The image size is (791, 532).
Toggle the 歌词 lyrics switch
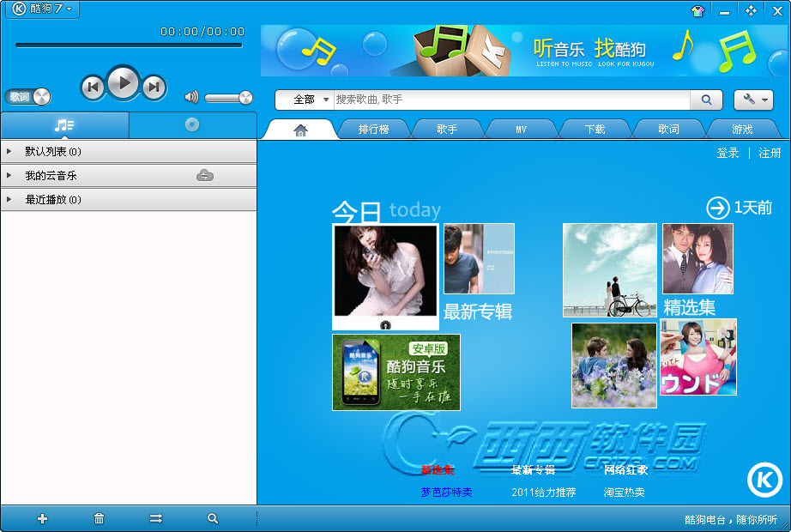coord(27,97)
